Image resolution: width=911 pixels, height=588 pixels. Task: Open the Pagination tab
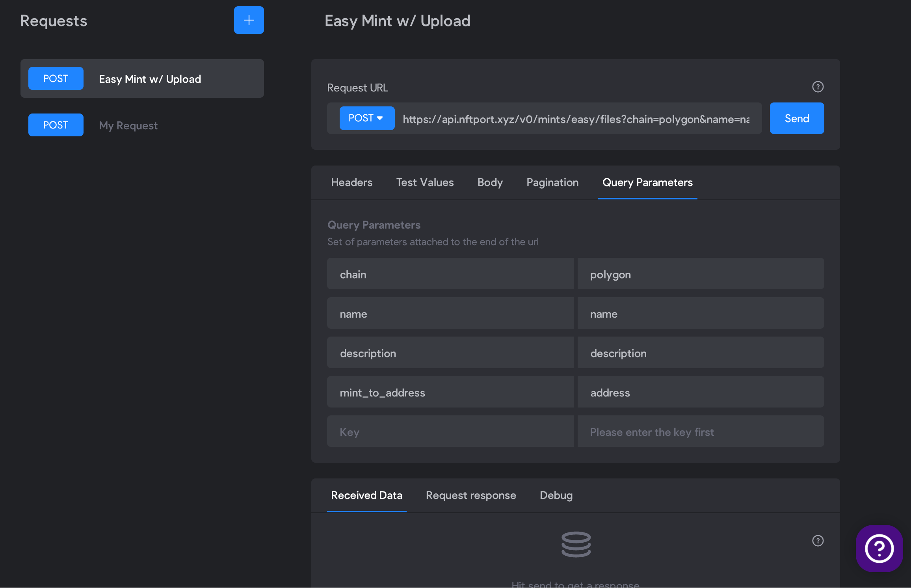pos(552,182)
